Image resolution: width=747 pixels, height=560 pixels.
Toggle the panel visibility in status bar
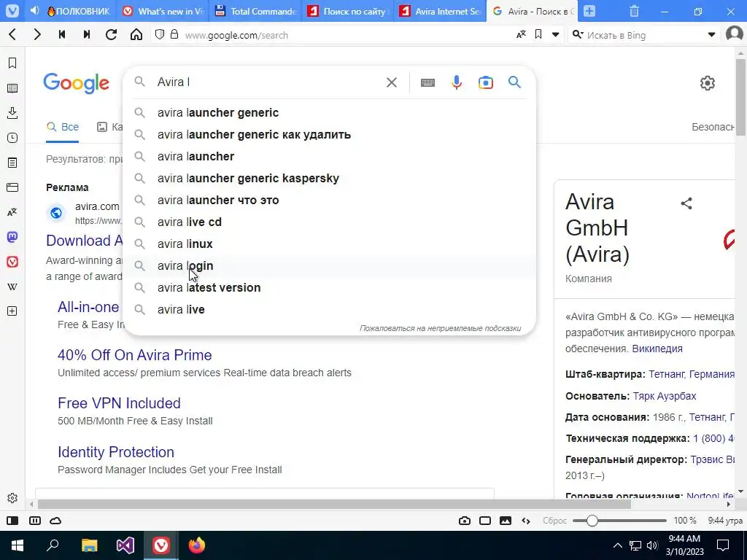click(12, 521)
